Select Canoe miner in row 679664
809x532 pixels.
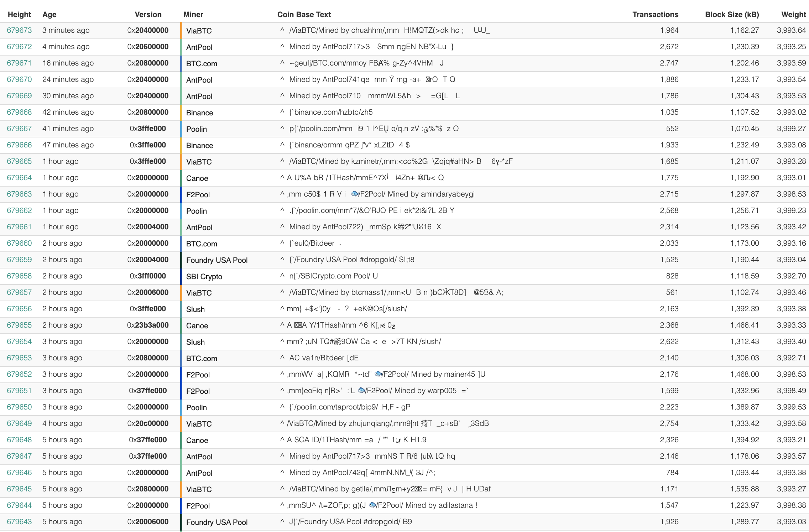click(197, 178)
